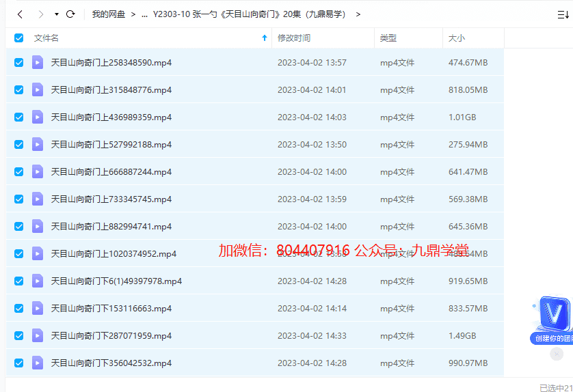Click the refresh icon
573x392 pixels.
[70, 14]
